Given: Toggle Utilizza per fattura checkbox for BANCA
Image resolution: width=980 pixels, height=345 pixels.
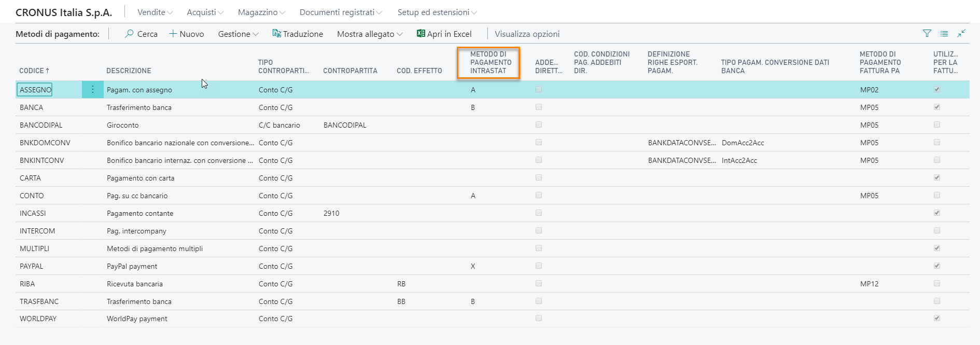Looking at the screenshot, I should click(937, 107).
